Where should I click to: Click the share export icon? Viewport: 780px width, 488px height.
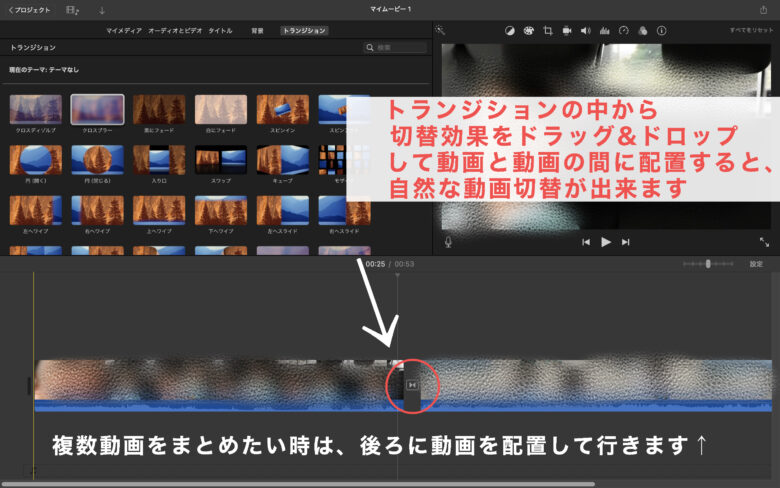point(764,9)
